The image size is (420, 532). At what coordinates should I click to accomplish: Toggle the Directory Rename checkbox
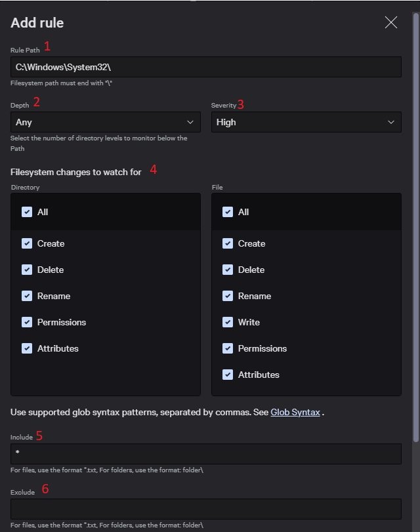[27, 296]
